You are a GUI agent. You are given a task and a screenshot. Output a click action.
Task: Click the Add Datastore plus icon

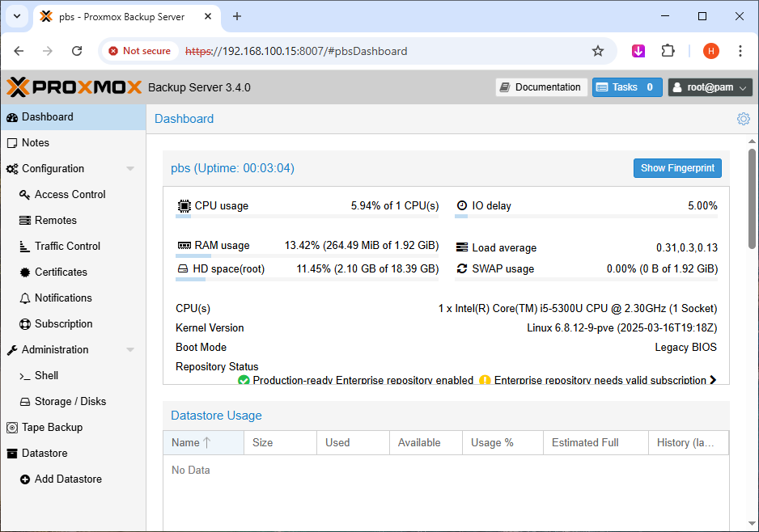point(25,479)
